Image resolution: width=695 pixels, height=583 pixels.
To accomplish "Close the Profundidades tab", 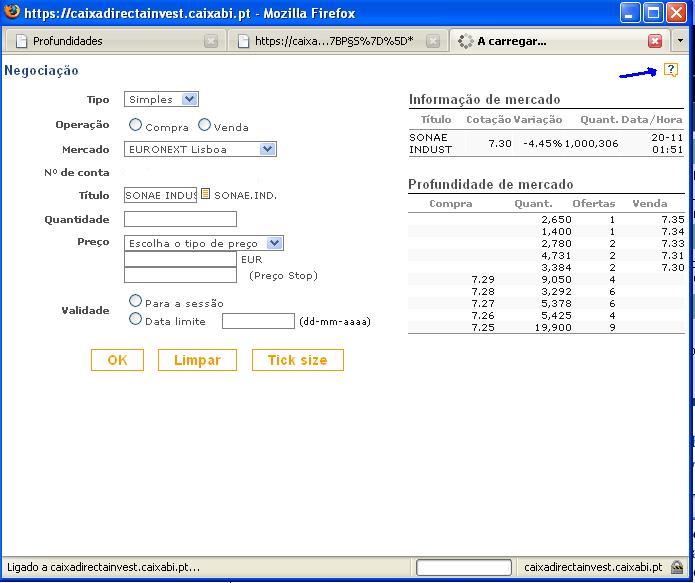I will pos(211,41).
